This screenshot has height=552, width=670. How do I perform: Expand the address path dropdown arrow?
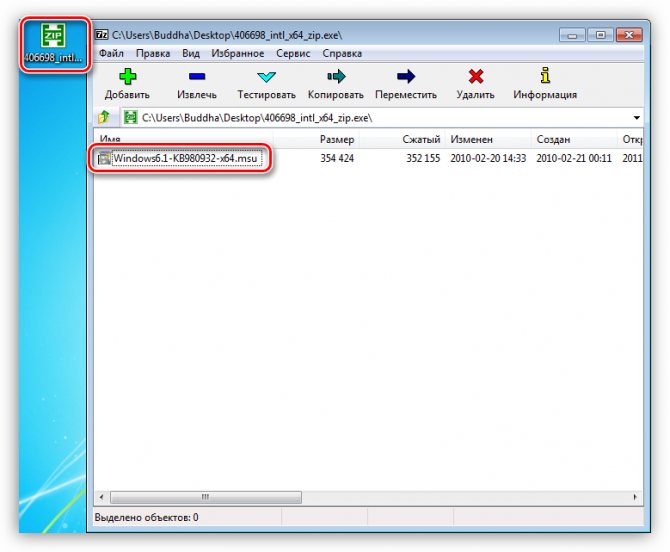[x=636, y=117]
